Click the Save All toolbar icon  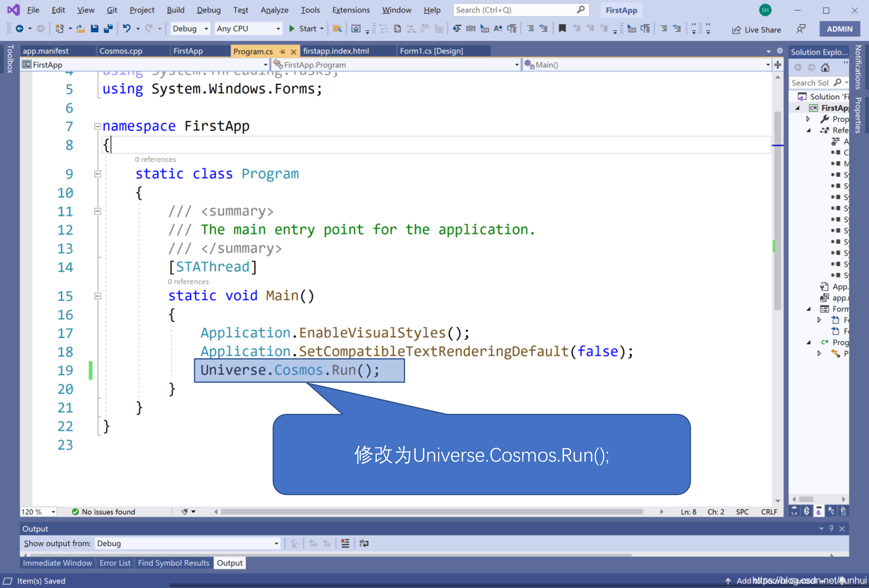click(x=108, y=28)
